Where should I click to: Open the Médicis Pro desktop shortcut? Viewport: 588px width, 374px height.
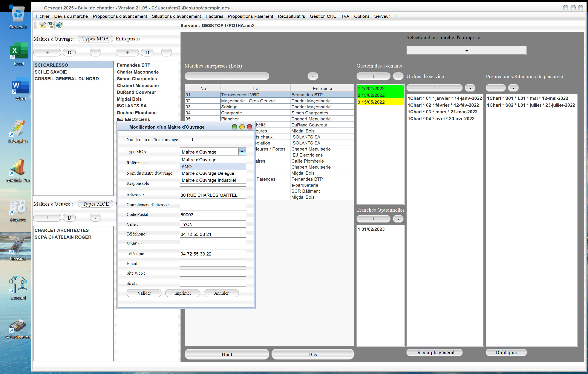coord(18,171)
